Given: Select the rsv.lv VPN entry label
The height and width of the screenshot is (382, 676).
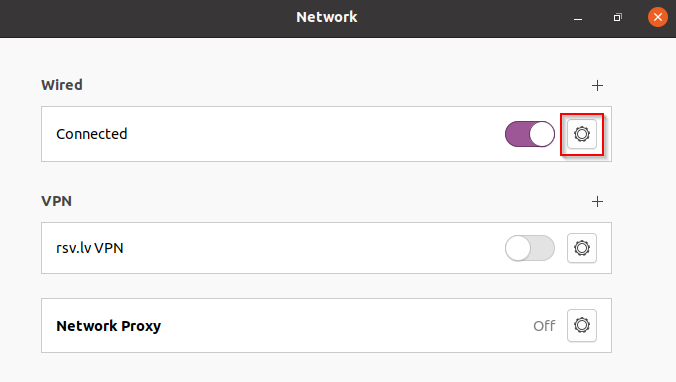Looking at the screenshot, I should pos(90,248).
